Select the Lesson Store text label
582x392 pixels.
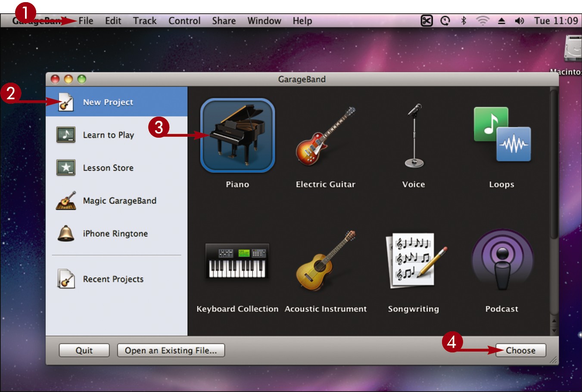[x=108, y=168]
